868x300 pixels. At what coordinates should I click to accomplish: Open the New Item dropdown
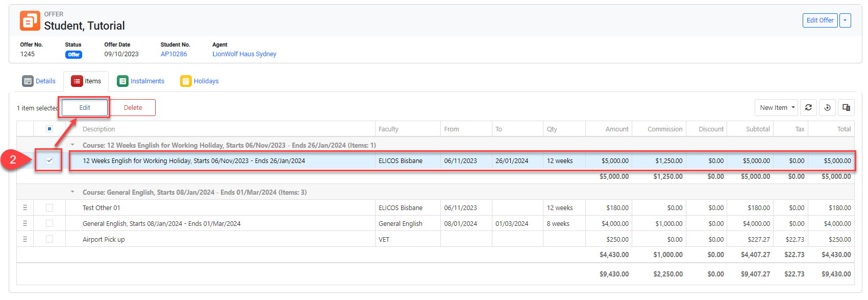pos(776,108)
